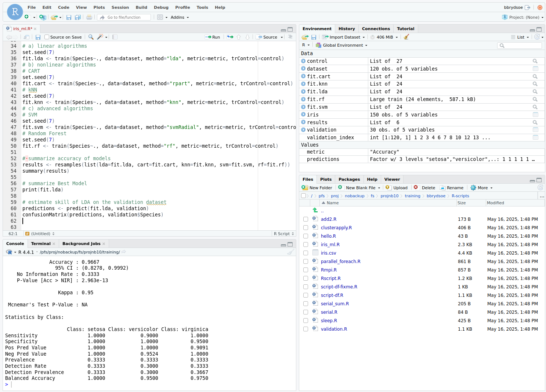Refresh the Environment pane

537,37
